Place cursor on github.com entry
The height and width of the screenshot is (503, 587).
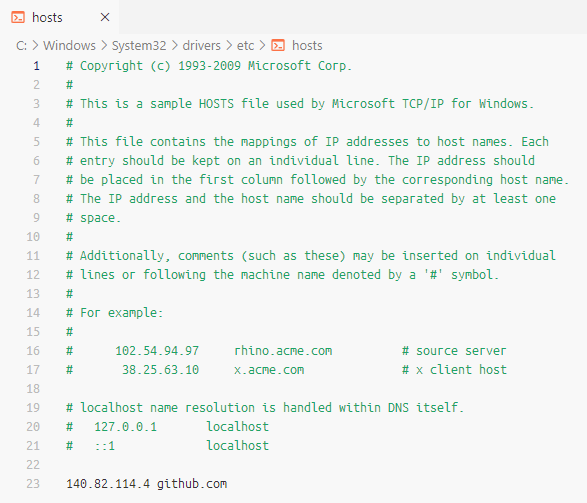click(x=192, y=484)
